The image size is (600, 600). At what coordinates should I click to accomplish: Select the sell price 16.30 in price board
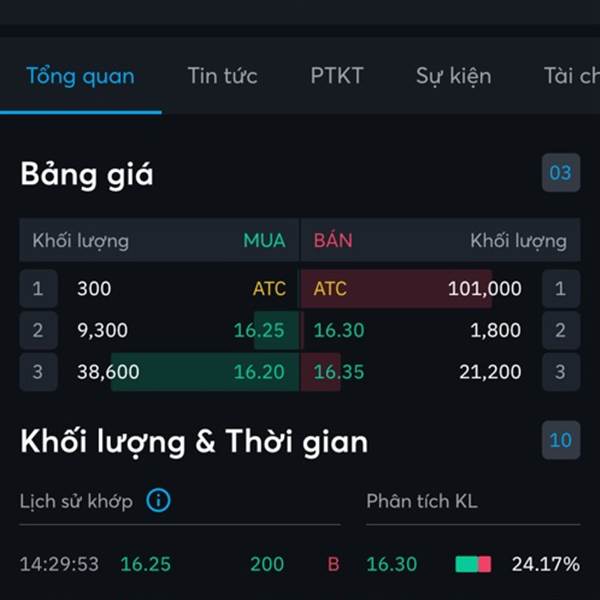click(339, 330)
